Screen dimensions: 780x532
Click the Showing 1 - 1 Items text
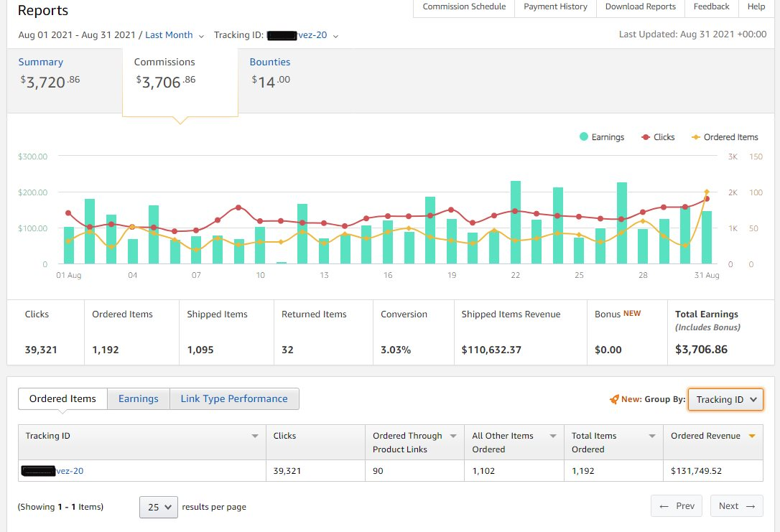click(x=60, y=507)
